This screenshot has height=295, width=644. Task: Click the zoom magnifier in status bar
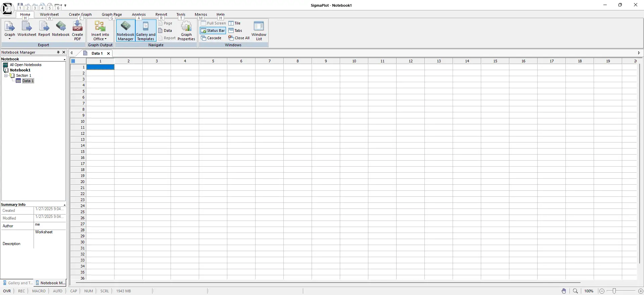click(576, 291)
